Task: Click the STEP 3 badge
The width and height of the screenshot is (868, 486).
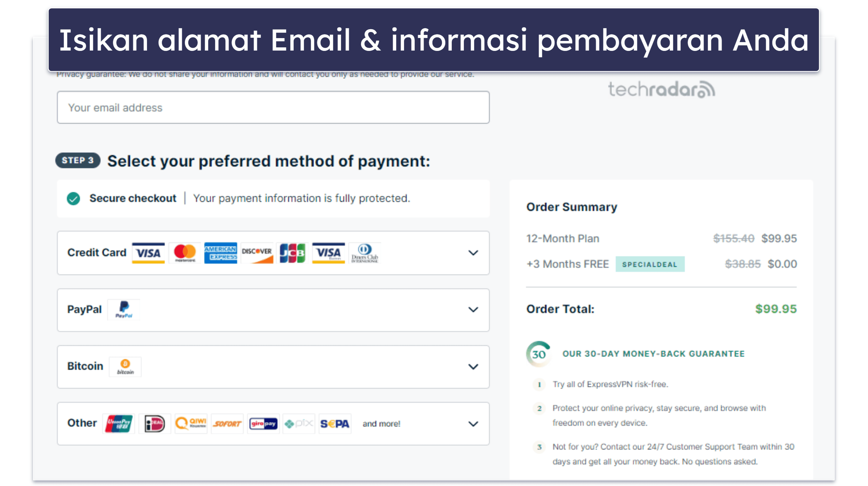Action: click(78, 161)
